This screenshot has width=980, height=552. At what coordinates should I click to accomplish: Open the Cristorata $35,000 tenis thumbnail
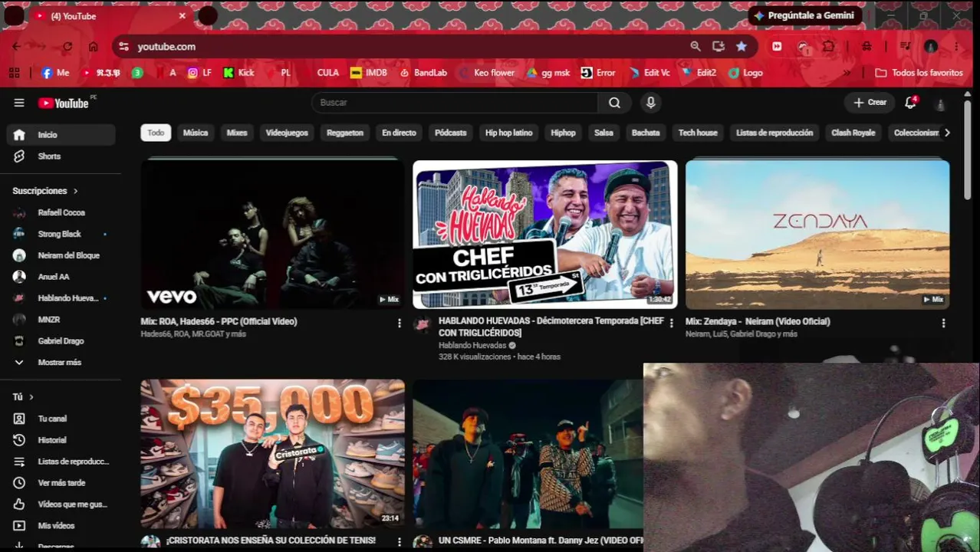(272, 453)
